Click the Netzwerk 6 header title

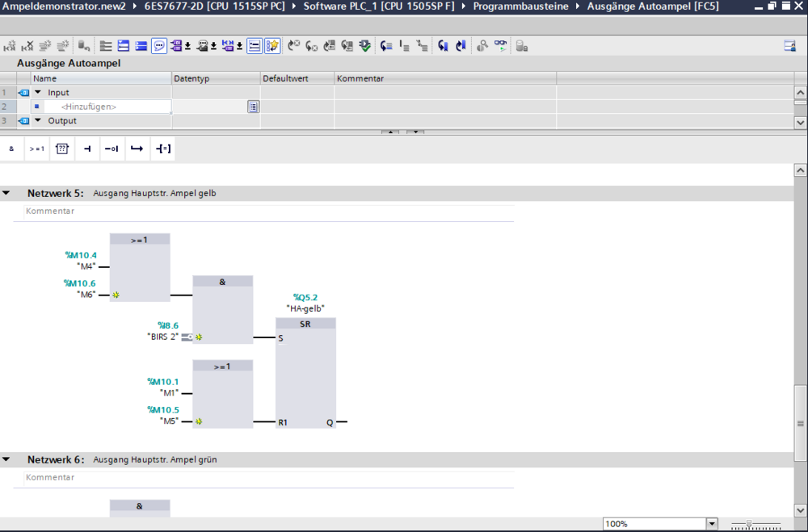(55, 459)
